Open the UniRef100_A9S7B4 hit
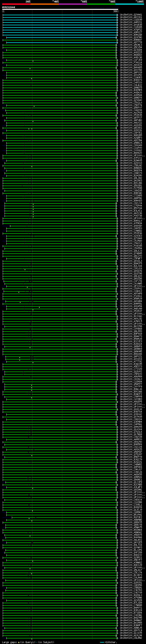Viewport: 146px width, 644px height. [131, 140]
